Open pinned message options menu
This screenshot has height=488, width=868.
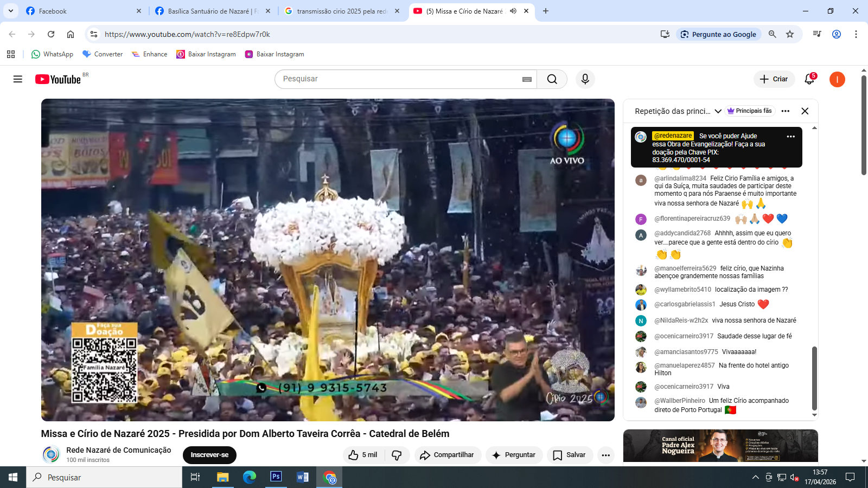790,137
